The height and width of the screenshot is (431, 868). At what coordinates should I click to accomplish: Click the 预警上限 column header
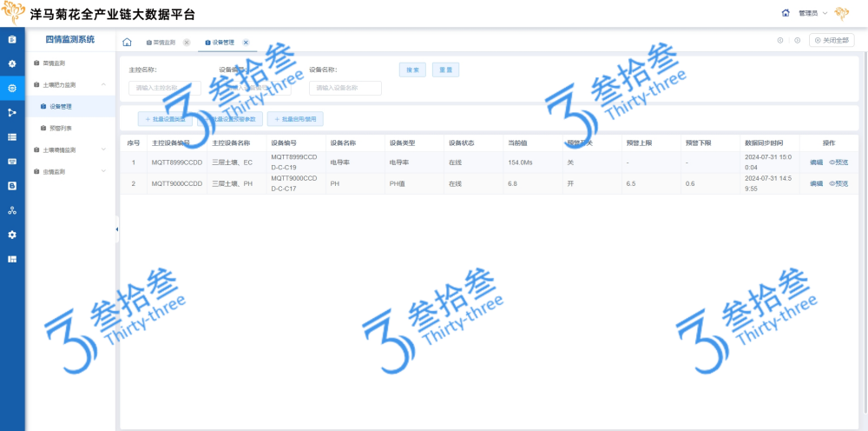pyautogui.click(x=639, y=143)
